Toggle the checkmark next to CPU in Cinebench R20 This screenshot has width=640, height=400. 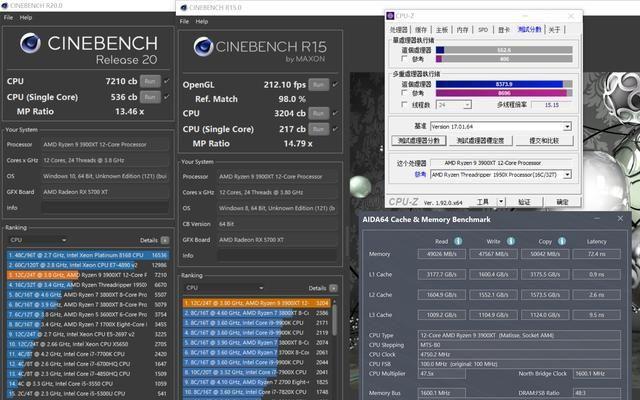(167, 81)
